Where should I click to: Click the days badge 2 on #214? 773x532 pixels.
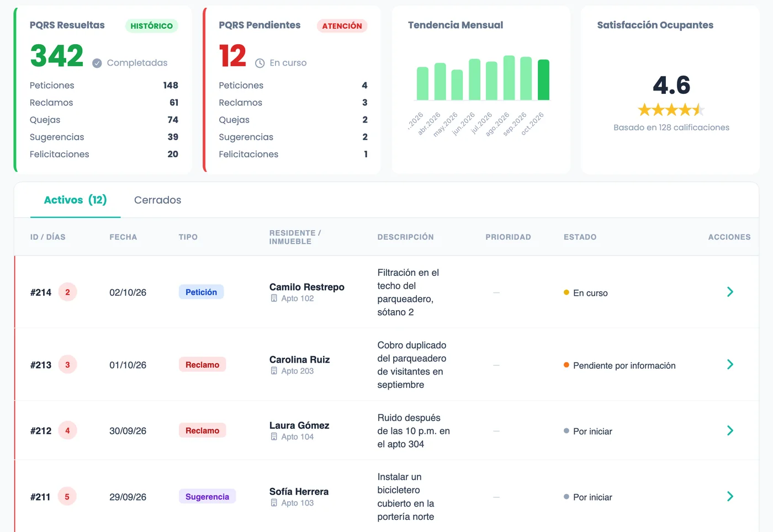(x=68, y=292)
